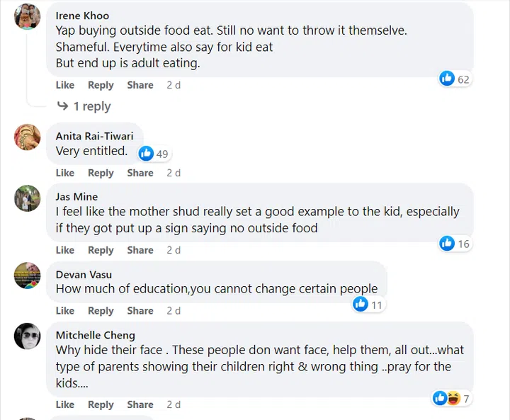Reply to Mitchelle Cheng's comment

[101, 404]
